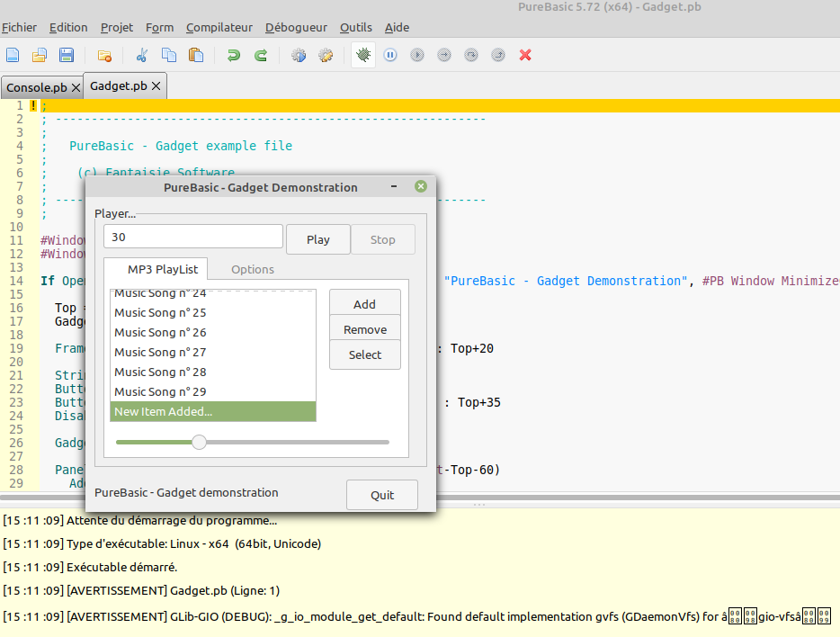Open the Fichier menu
Screen dimensions: 840x637
19,27
